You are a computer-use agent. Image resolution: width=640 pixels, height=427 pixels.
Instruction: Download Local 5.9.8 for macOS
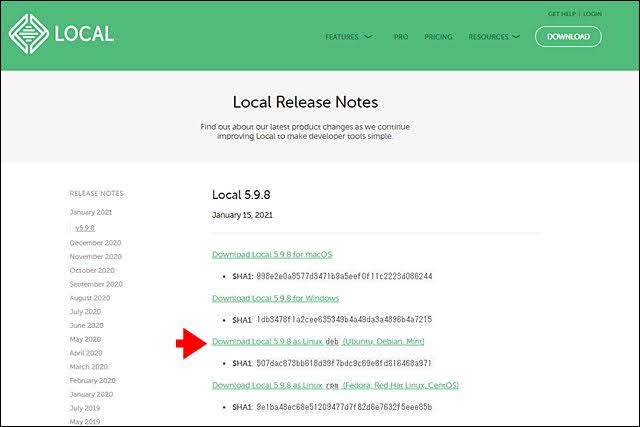point(272,255)
